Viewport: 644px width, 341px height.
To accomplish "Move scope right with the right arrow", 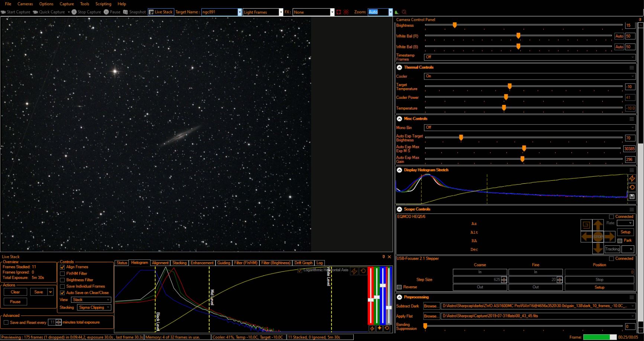I will click(609, 237).
